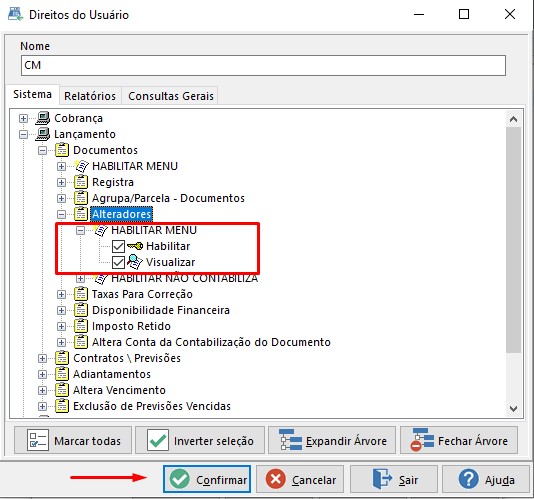Collapse HABILITAR MENU under Alteradores
This screenshot has width=534, height=499.
(80, 230)
